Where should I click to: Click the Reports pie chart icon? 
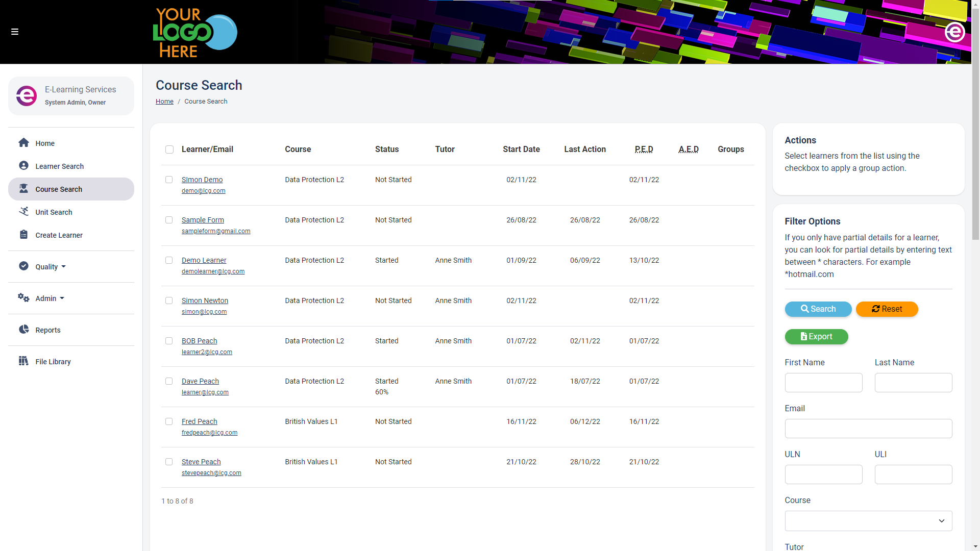[23, 330]
